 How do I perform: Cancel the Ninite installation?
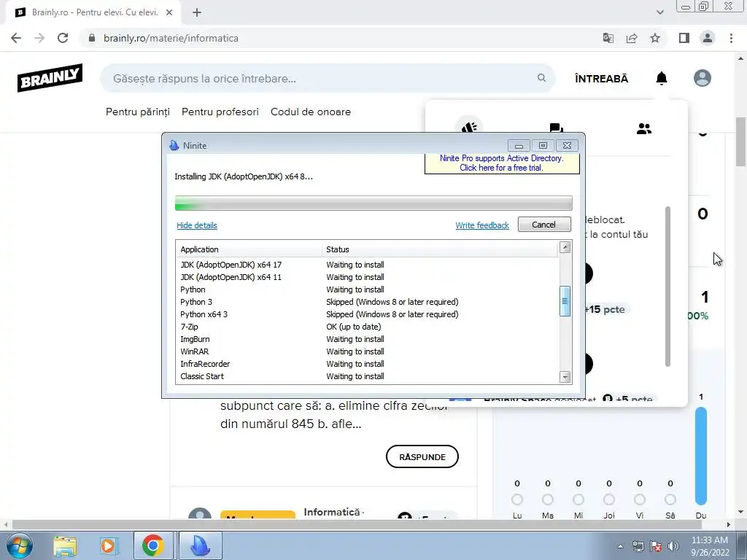tap(544, 225)
